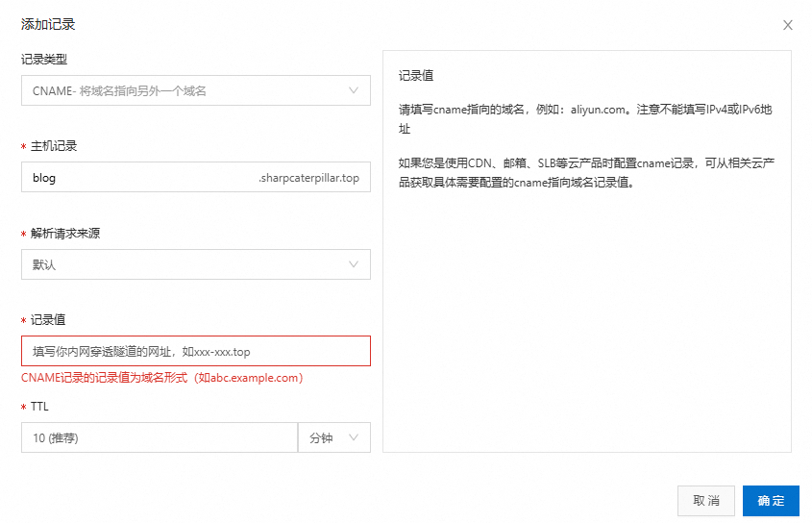The image size is (812, 523).
Task: Close the 添加记录 dialog via X icon
Action: 788,25
